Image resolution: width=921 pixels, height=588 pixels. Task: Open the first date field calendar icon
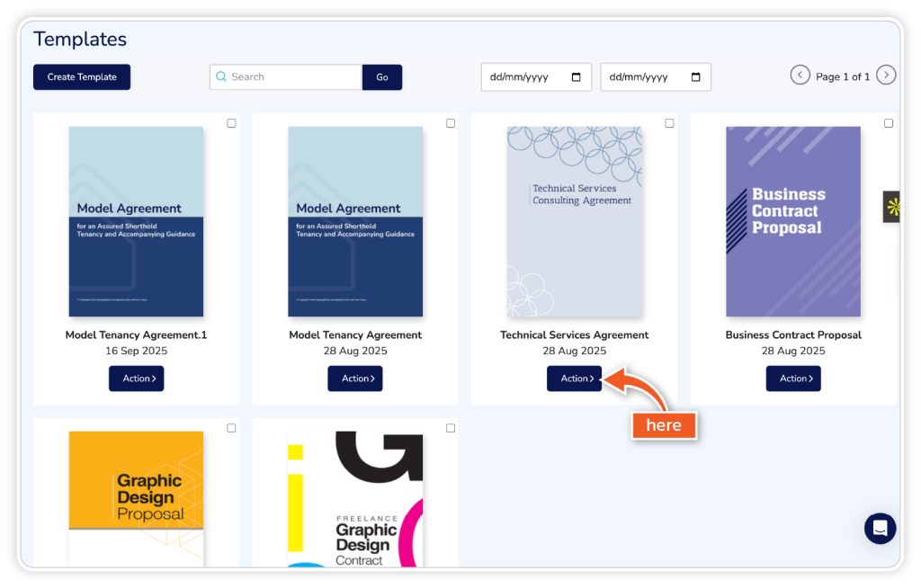pyautogui.click(x=576, y=77)
